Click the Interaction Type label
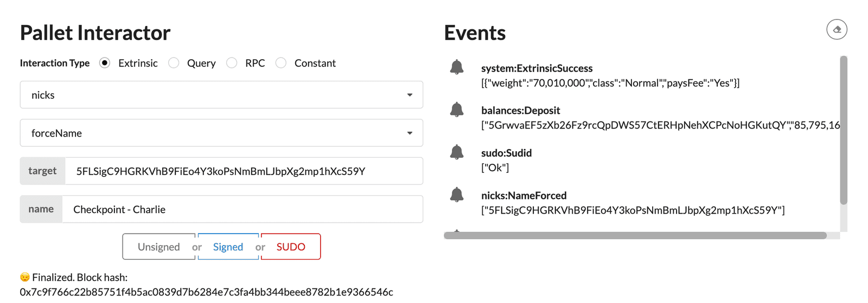 pyautogui.click(x=55, y=63)
